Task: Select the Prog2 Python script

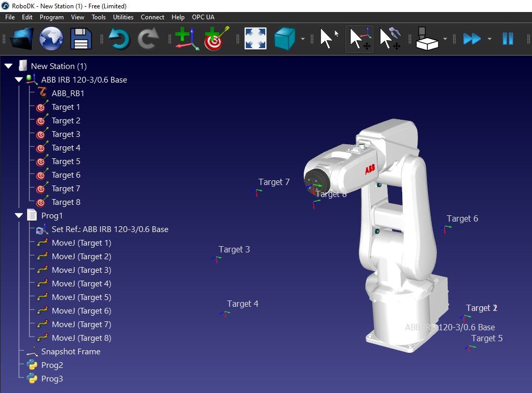Action: 52,365
